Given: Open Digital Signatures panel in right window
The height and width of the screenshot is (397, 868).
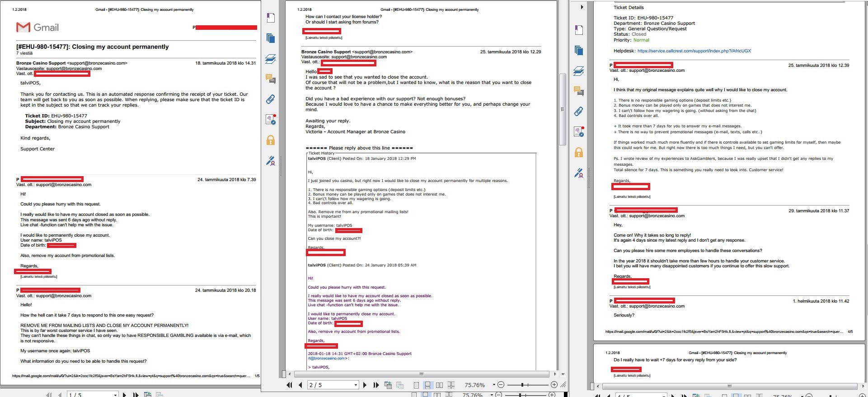Looking at the screenshot, I should pos(578,131).
